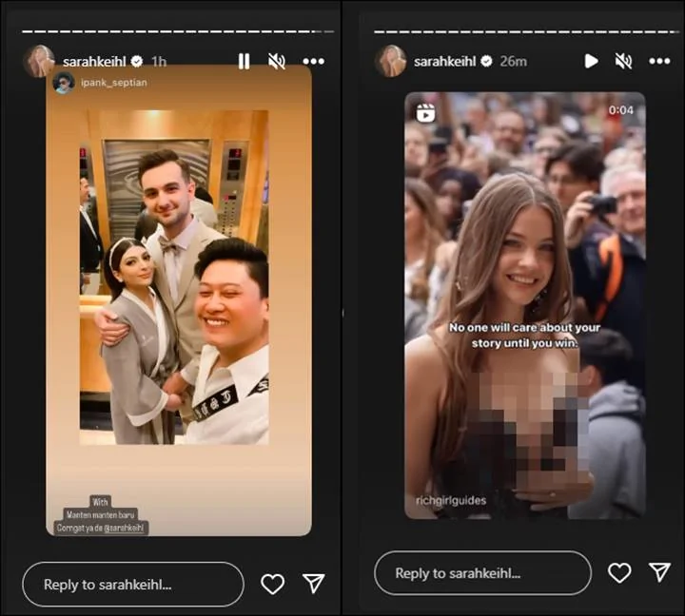Open the profile avatar on the right story
The height and width of the screenshot is (616, 685).
(391, 61)
